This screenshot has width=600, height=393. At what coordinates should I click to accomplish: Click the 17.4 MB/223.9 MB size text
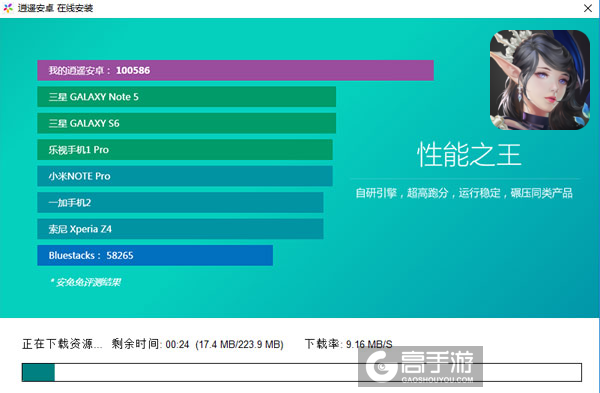click(239, 344)
